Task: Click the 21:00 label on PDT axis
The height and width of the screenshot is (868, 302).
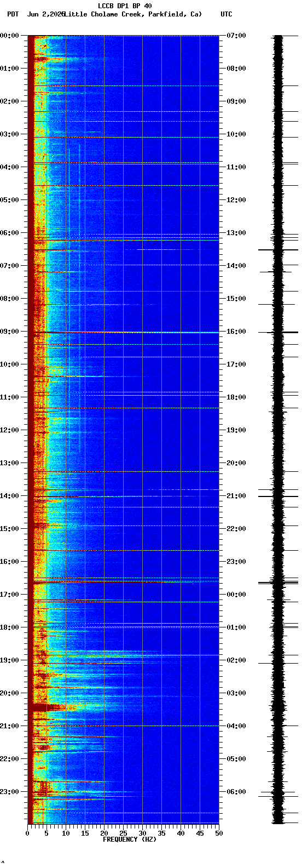Action: tap(9, 726)
